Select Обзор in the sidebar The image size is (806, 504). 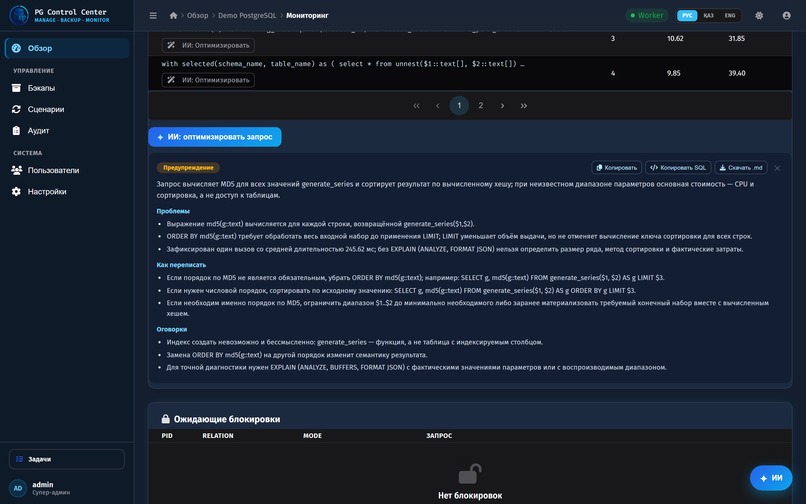(67, 48)
